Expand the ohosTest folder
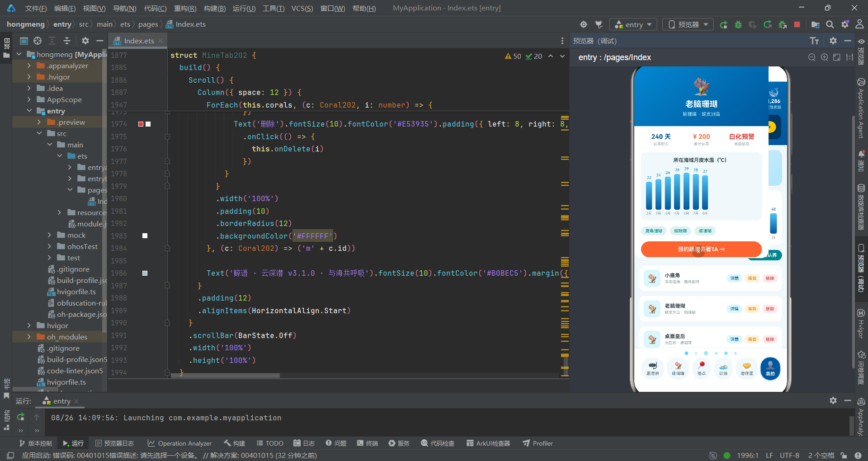 (x=49, y=246)
